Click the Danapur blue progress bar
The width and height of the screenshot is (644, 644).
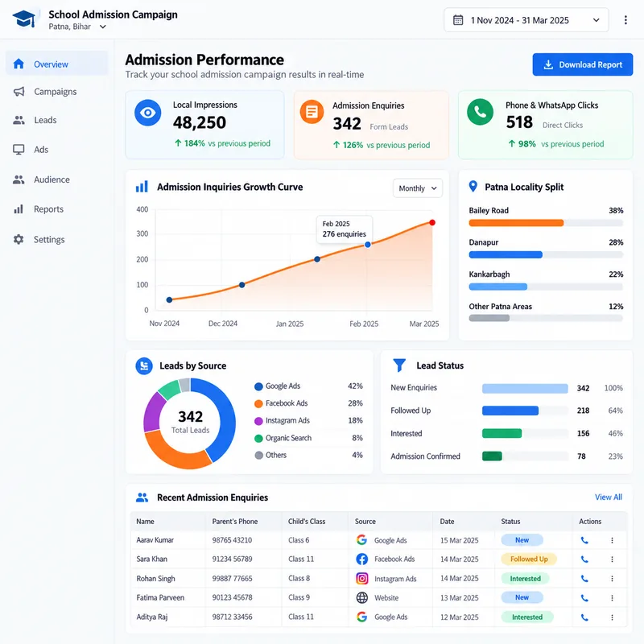pyautogui.click(x=506, y=254)
